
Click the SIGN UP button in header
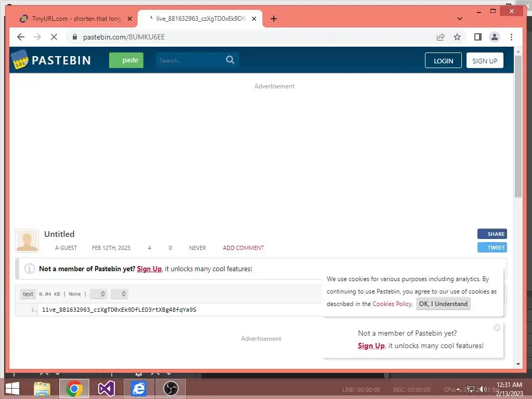coord(485,60)
